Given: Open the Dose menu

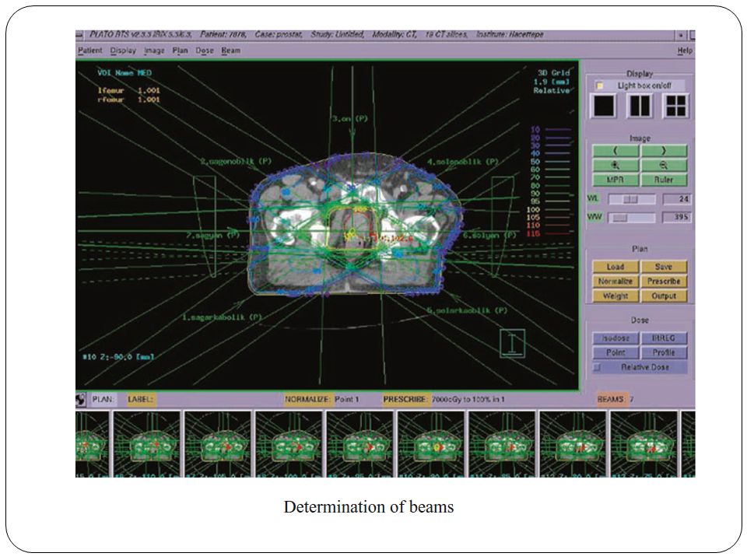Looking at the screenshot, I should coord(205,51).
